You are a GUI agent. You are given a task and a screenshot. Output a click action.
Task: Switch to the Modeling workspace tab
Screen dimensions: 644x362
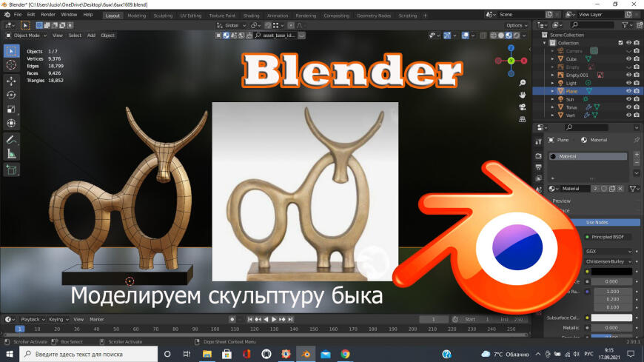136,16
